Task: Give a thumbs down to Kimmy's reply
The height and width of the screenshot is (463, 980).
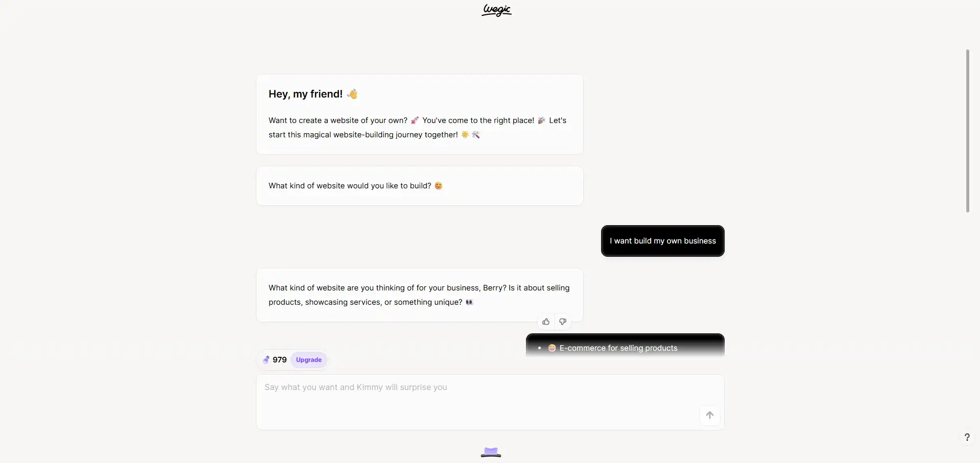Action: click(562, 322)
